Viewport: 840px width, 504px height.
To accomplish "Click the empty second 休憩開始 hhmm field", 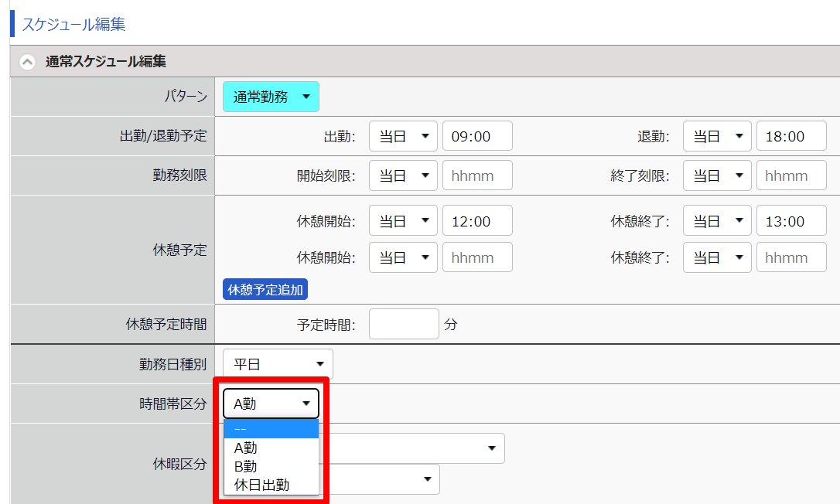I will coord(477,257).
